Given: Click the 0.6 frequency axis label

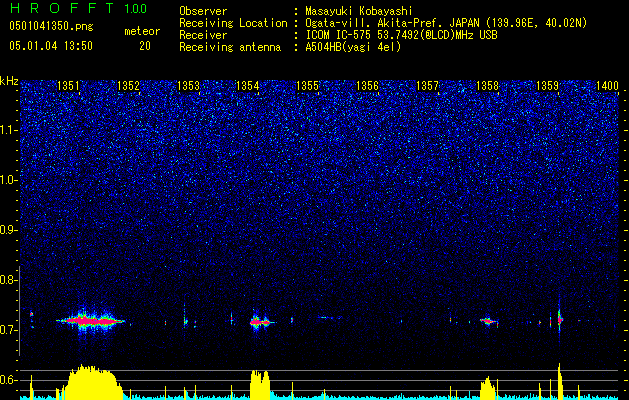Looking at the screenshot, I should pyautogui.click(x=9, y=380).
